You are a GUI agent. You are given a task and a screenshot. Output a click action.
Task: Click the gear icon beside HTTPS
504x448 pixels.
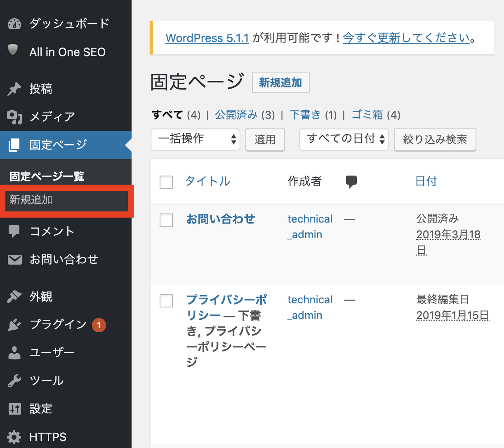[x=14, y=437]
